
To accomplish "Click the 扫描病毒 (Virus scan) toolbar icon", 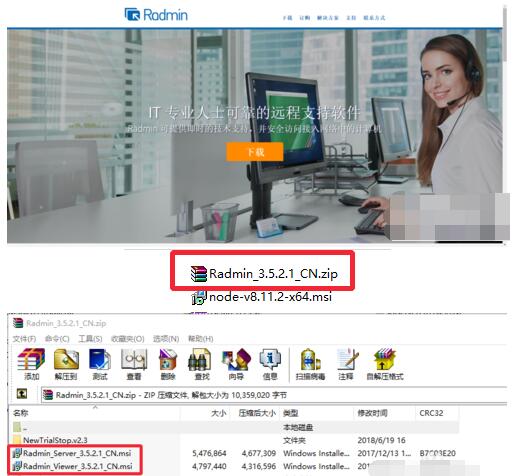I will pos(310,364).
